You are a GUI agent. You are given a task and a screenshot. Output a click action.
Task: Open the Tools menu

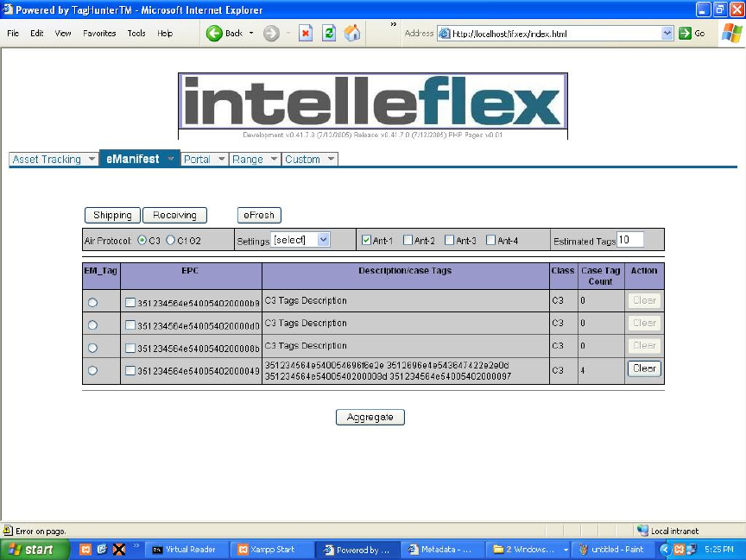pyautogui.click(x=136, y=34)
